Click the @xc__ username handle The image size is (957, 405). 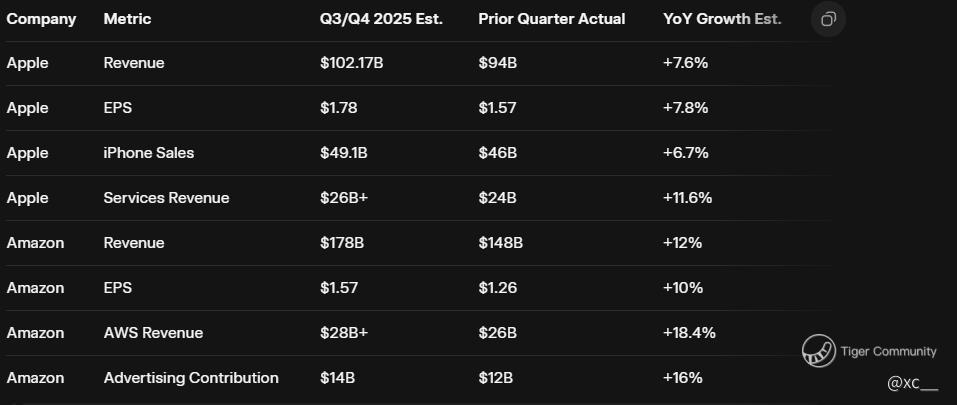(x=912, y=383)
